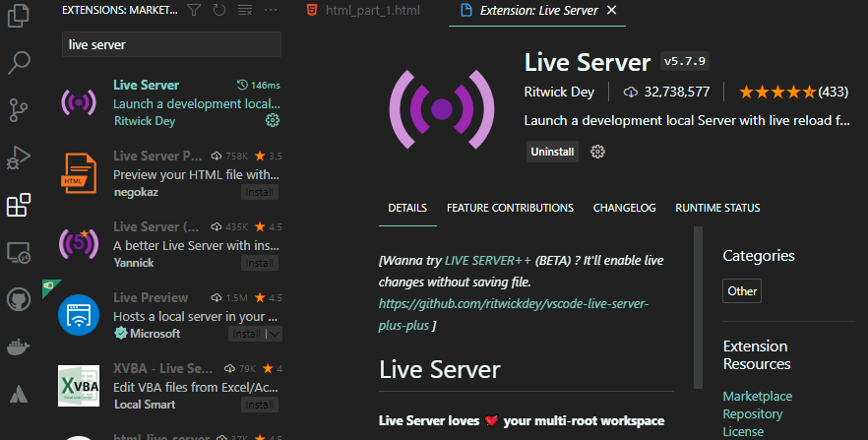868x440 pixels.
Task: Click the Live Preview Microsoft icon
Action: click(79, 315)
